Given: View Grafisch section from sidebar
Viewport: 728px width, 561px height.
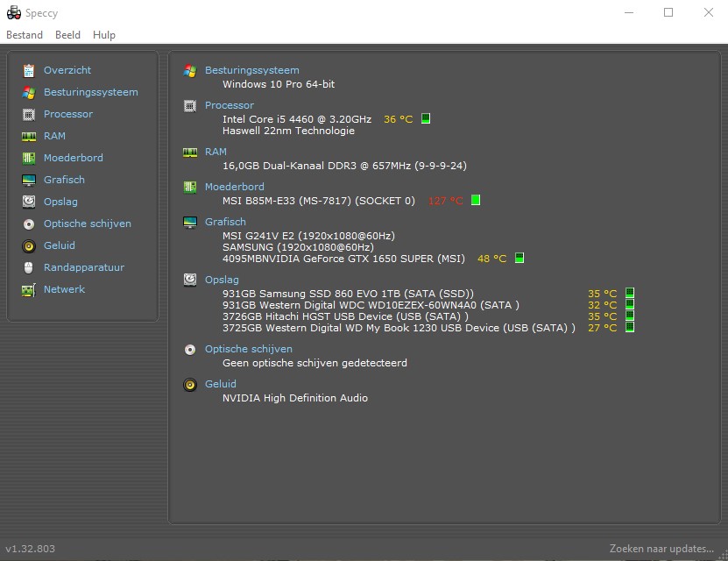Looking at the screenshot, I should (64, 180).
